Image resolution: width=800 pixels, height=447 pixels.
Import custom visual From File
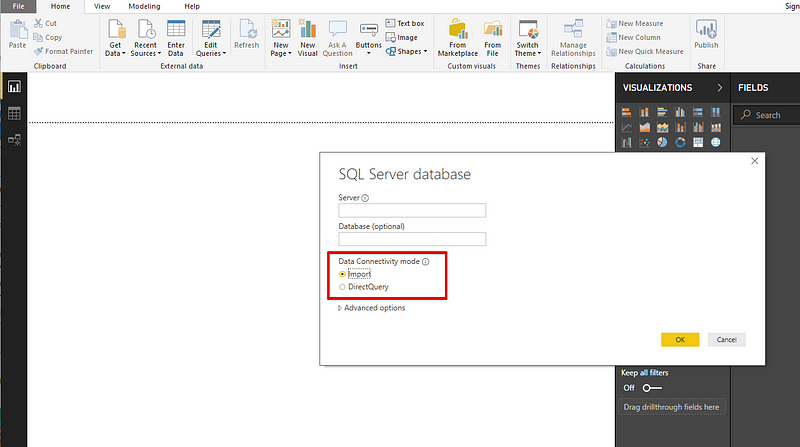click(492, 38)
